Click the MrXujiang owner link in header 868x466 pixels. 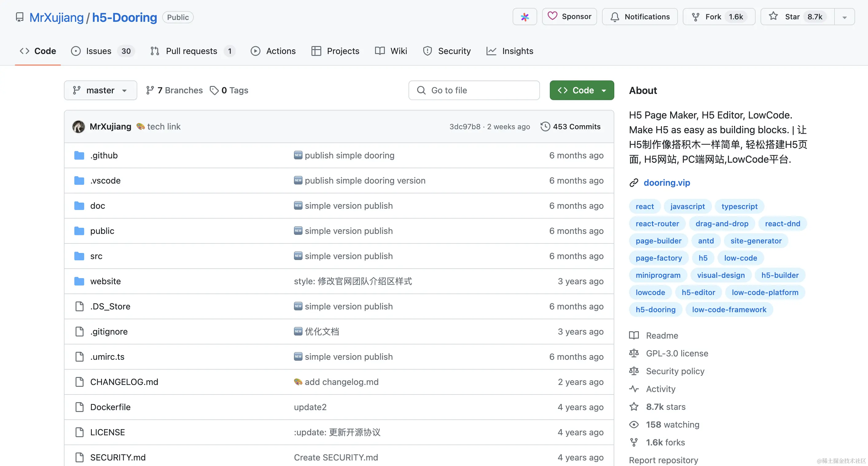(56, 17)
